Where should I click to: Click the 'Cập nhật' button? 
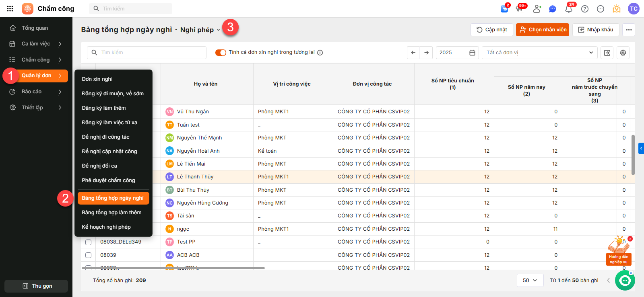(x=492, y=30)
